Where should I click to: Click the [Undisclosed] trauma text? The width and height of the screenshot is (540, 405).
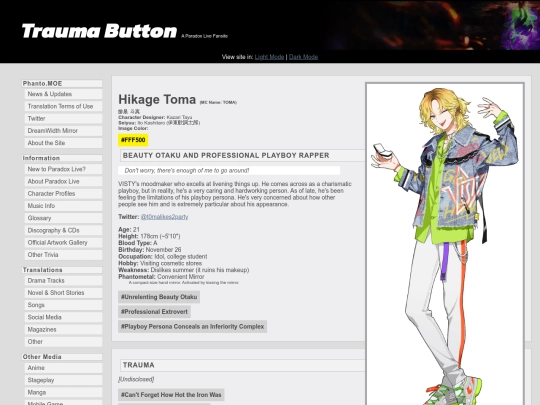click(136, 379)
